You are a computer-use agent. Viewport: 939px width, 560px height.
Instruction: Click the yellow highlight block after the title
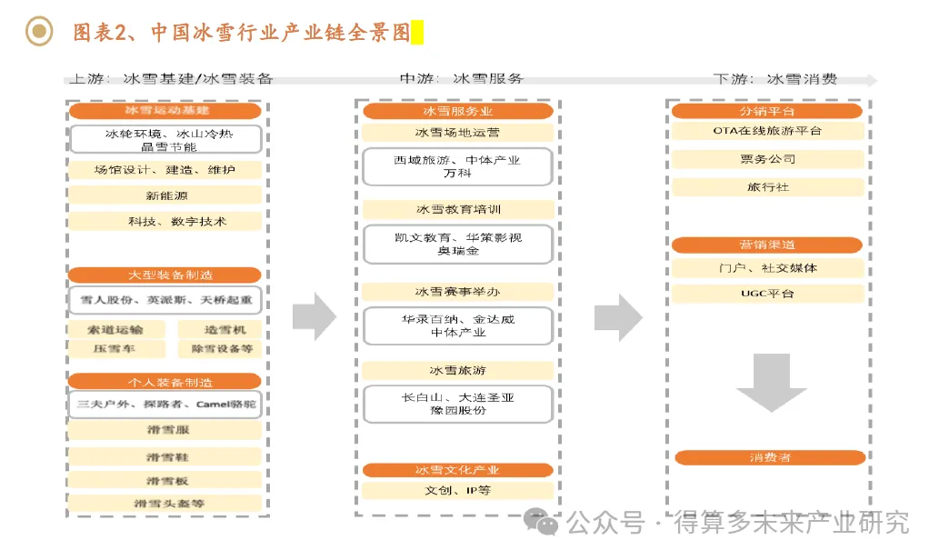pos(417,33)
